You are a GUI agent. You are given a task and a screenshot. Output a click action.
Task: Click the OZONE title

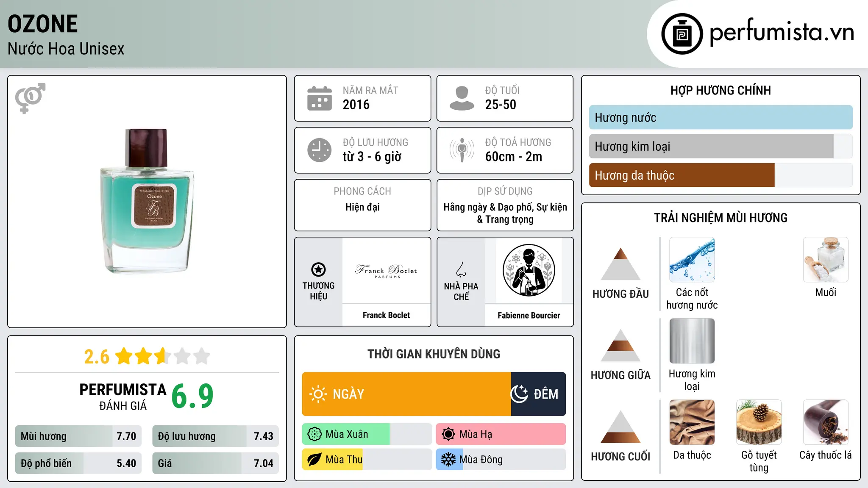point(43,24)
